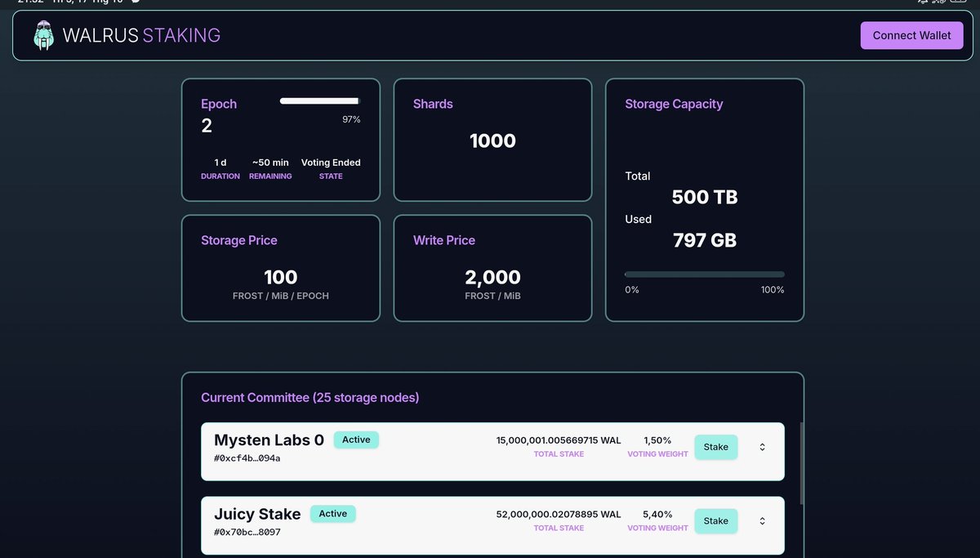Stake on the Mysten Labs 0 node
980x558 pixels.
715,447
